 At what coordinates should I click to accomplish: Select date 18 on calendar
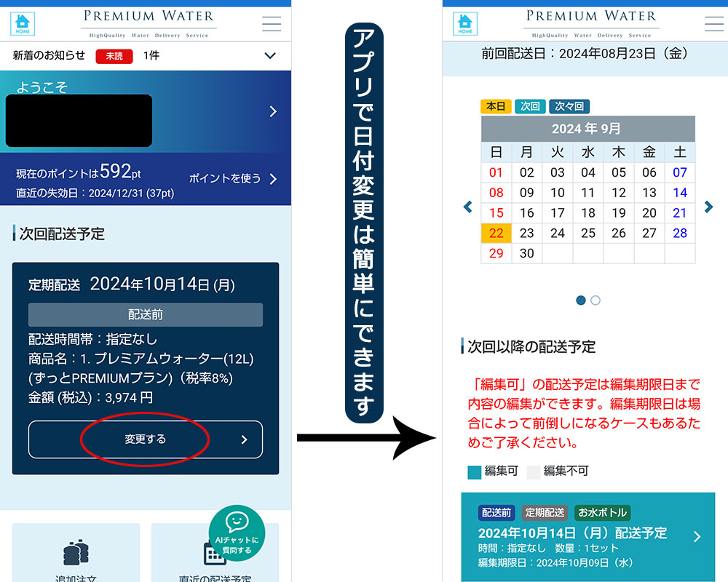pyautogui.click(x=588, y=213)
